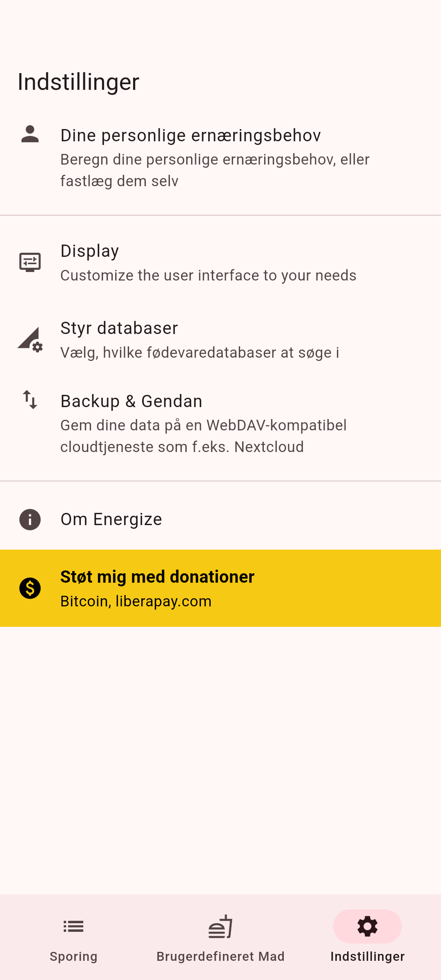
Task: Click the Sporing list icon in bottom bar
Action: click(73, 927)
